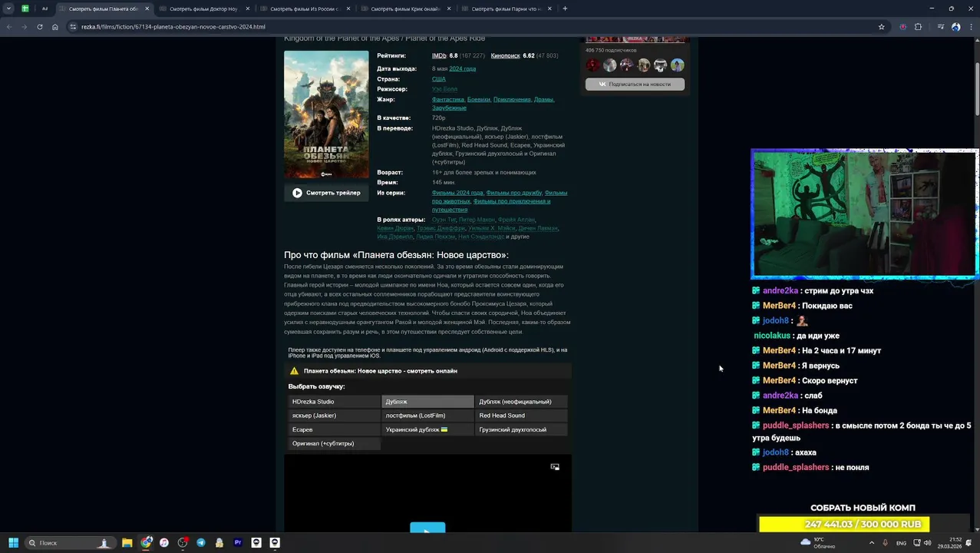The height and width of the screenshot is (553, 980).
Task: Reload the page with refresh icon
Action: pos(40,27)
